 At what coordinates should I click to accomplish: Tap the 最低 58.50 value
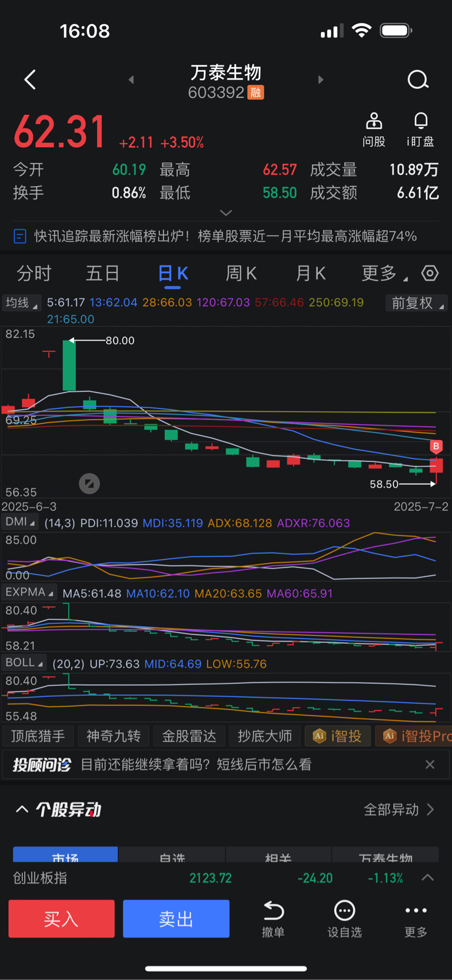click(280, 192)
